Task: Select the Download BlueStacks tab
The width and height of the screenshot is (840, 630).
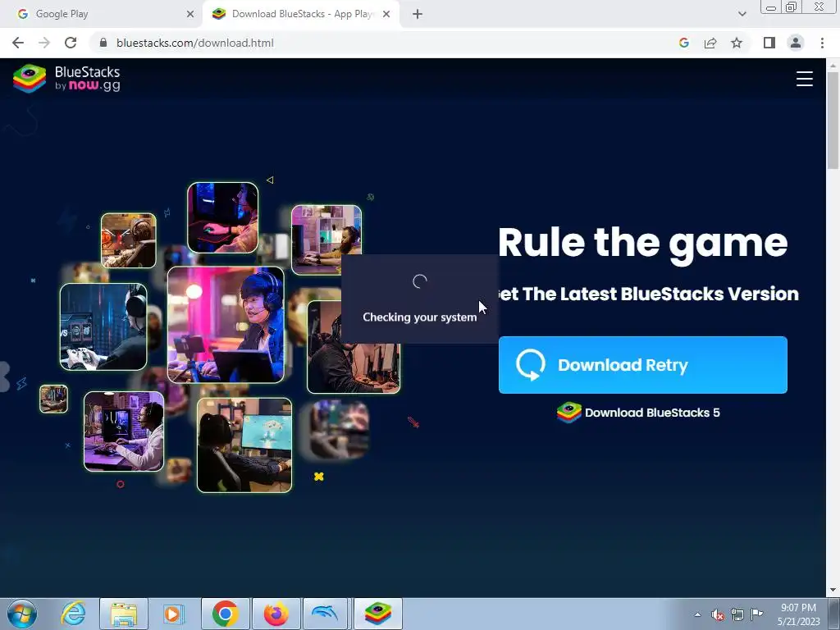Action: tap(300, 14)
